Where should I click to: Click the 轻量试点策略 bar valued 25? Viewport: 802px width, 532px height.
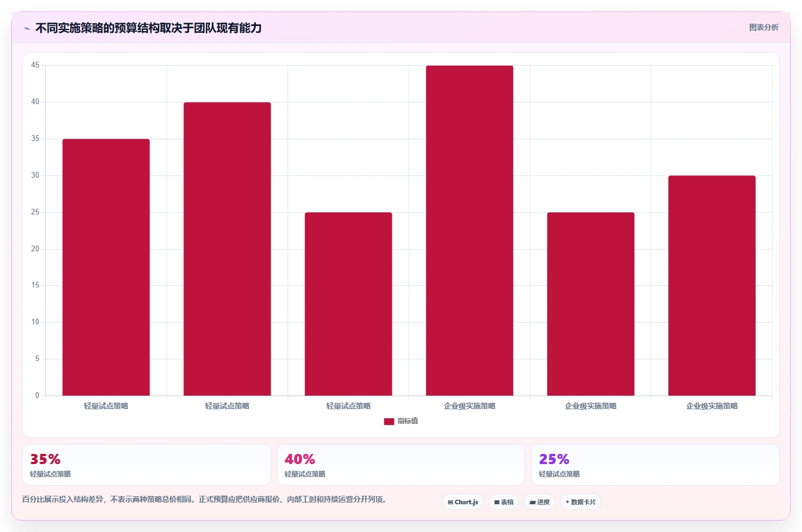[x=348, y=304]
